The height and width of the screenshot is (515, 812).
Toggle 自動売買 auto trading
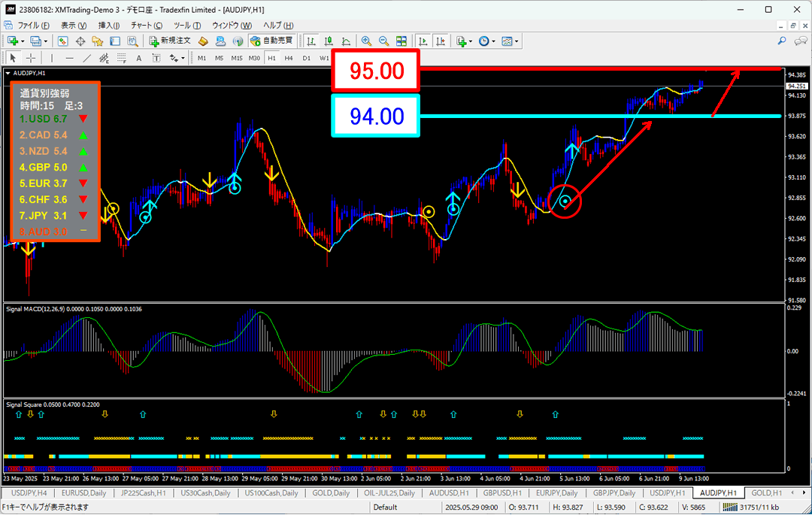click(x=271, y=41)
